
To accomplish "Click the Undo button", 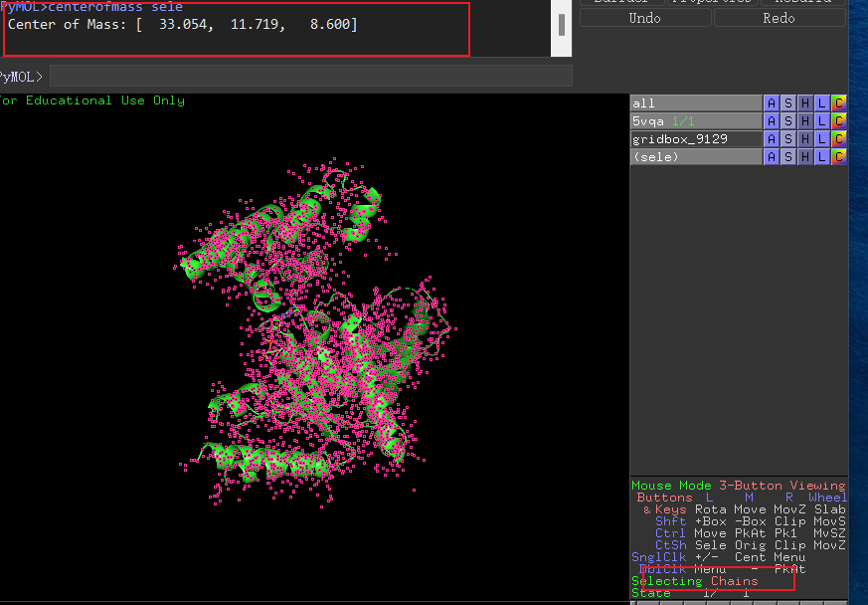I will pos(645,18).
